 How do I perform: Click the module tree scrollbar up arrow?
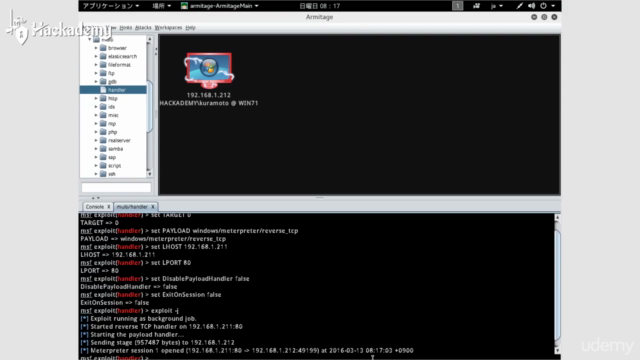tap(150, 39)
